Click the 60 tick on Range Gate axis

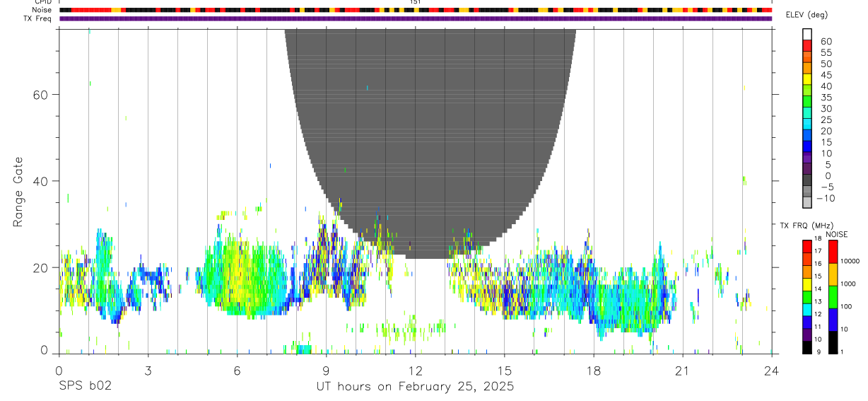point(40,95)
